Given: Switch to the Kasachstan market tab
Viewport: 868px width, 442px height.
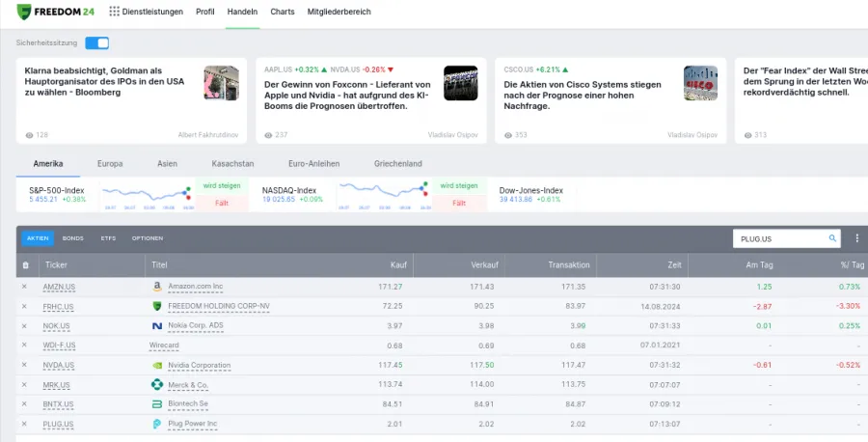Looking at the screenshot, I should click(232, 164).
